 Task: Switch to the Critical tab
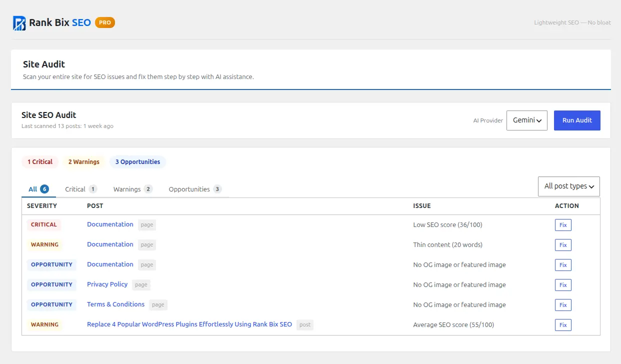click(81, 189)
